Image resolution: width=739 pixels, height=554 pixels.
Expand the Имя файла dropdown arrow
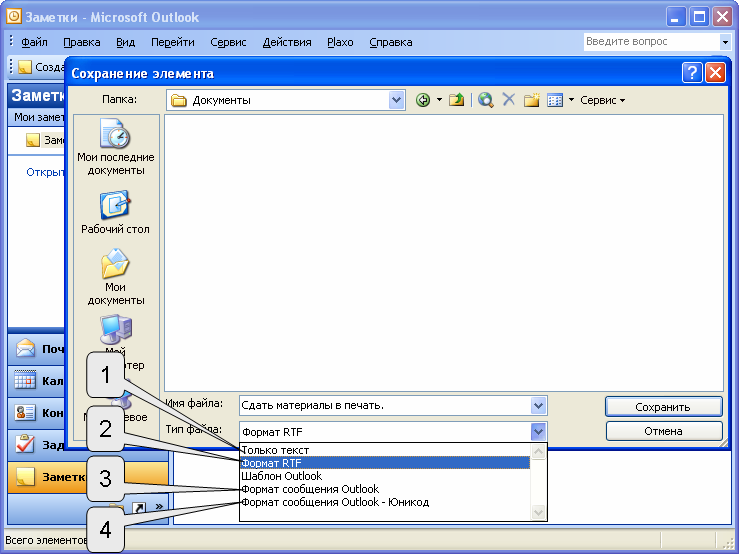[x=538, y=405]
